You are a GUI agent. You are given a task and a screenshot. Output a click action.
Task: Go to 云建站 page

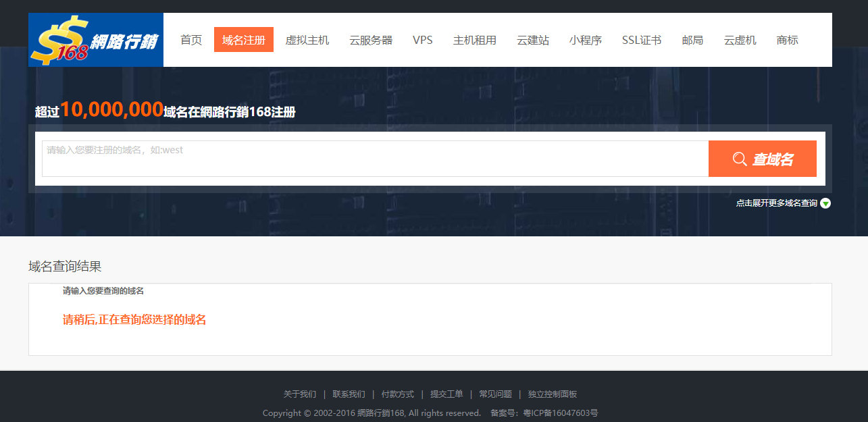pyautogui.click(x=533, y=40)
